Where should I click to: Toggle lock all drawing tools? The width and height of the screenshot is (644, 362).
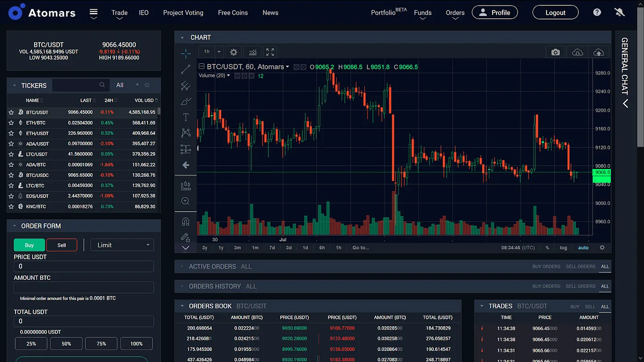point(185,238)
